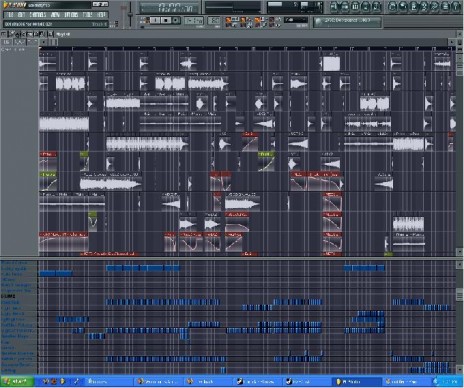This screenshot has height=388, width=464.
Task: Open the VIEW menu
Action: click(55, 15)
